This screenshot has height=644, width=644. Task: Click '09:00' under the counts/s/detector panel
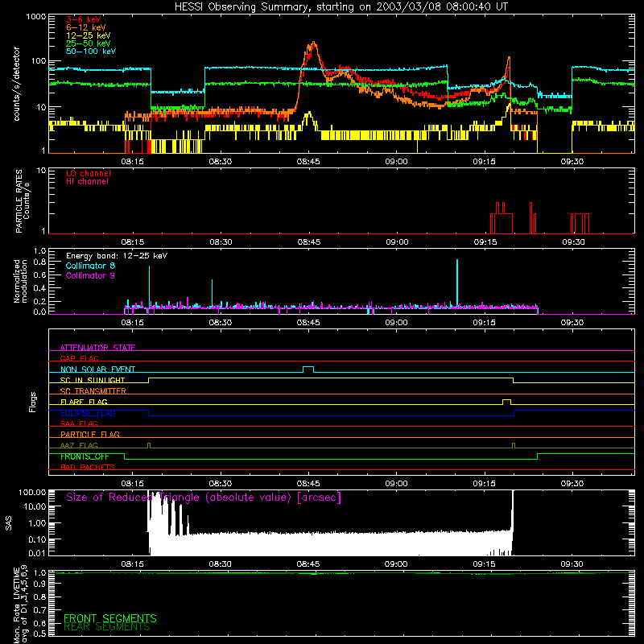coord(396,162)
